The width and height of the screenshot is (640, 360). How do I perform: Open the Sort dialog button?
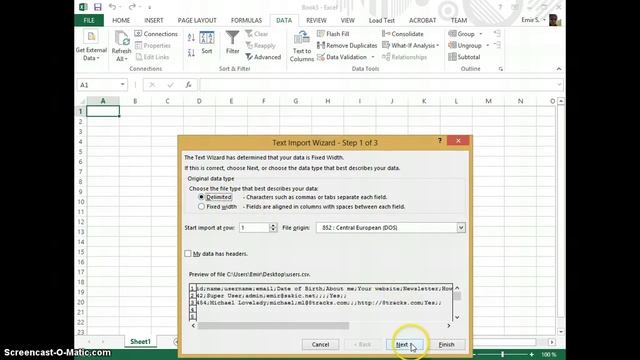coord(207,43)
